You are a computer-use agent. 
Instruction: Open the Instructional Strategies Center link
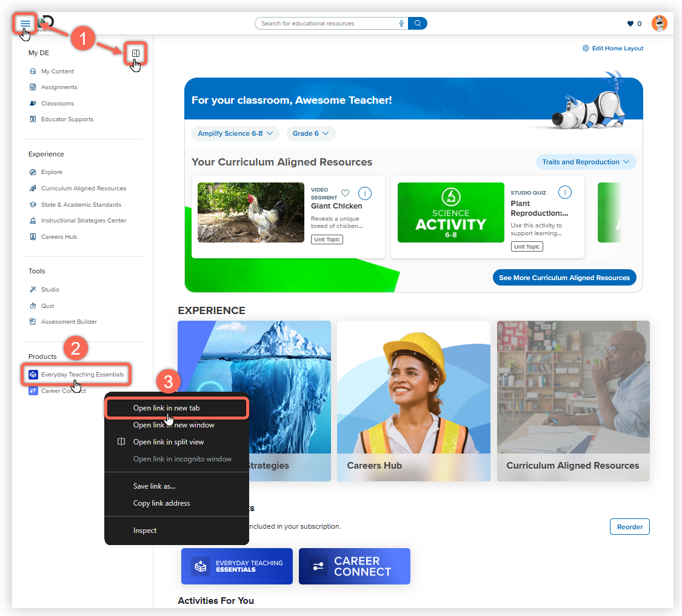coord(84,221)
